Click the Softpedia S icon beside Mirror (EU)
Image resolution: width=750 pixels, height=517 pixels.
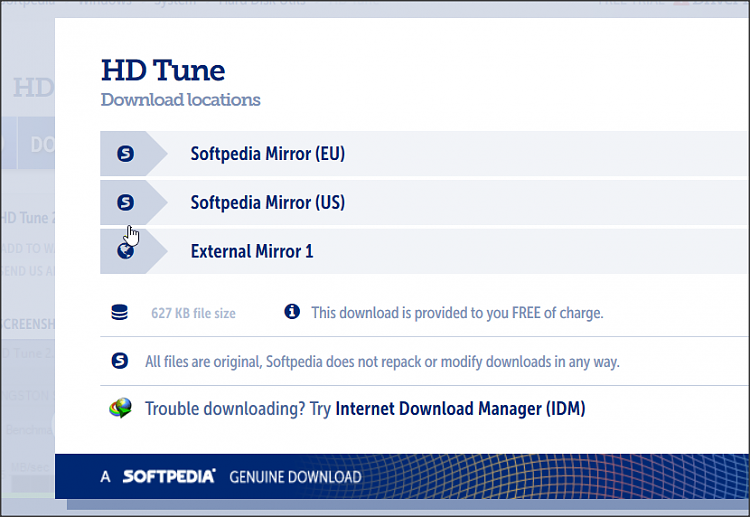click(x=125, y=154)
